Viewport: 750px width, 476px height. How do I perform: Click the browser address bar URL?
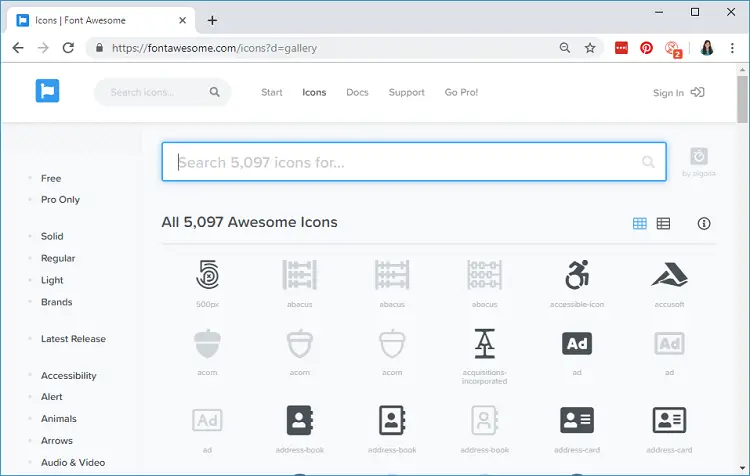click(x=214, y=48)
